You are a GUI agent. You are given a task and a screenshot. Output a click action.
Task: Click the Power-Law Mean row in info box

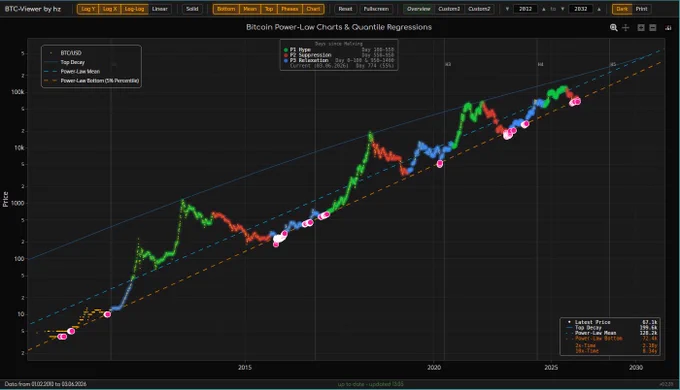612,333
